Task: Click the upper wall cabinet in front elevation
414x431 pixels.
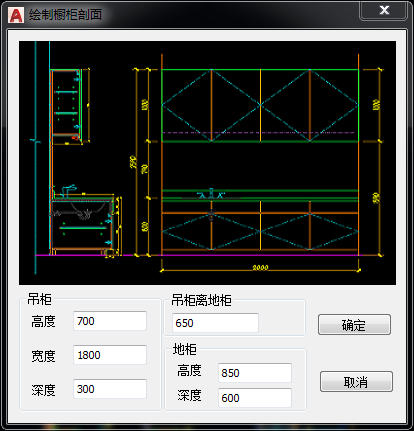Action: pyautogui.click(x=260, y=106)
